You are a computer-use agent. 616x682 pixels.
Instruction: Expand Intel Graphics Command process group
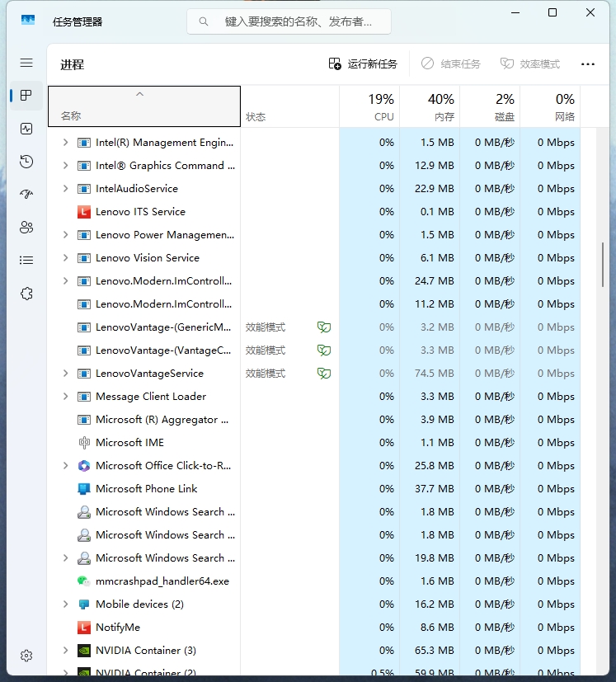click(x=65, y=165)
